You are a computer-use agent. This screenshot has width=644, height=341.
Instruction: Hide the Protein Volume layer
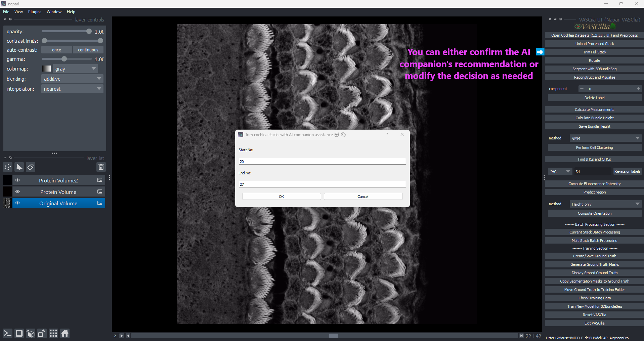(x=17, y=192)
